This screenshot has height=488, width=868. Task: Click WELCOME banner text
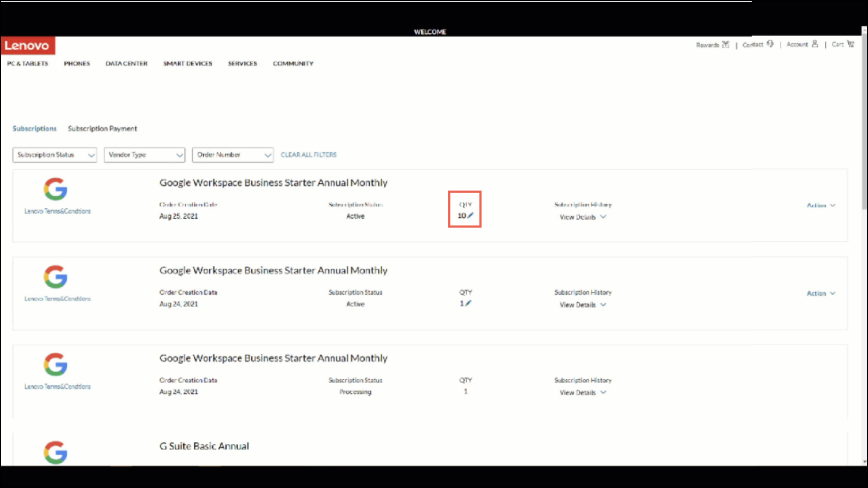[x=430, y=32]
